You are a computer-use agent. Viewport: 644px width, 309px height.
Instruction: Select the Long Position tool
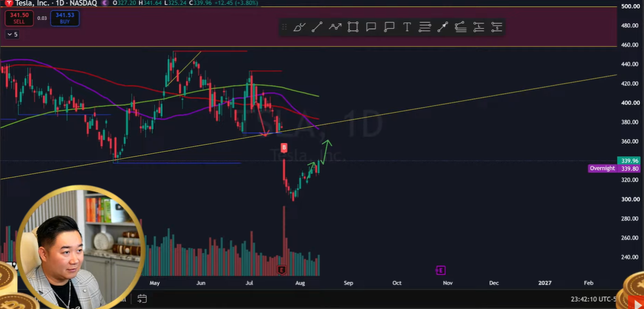click(479, 27)
